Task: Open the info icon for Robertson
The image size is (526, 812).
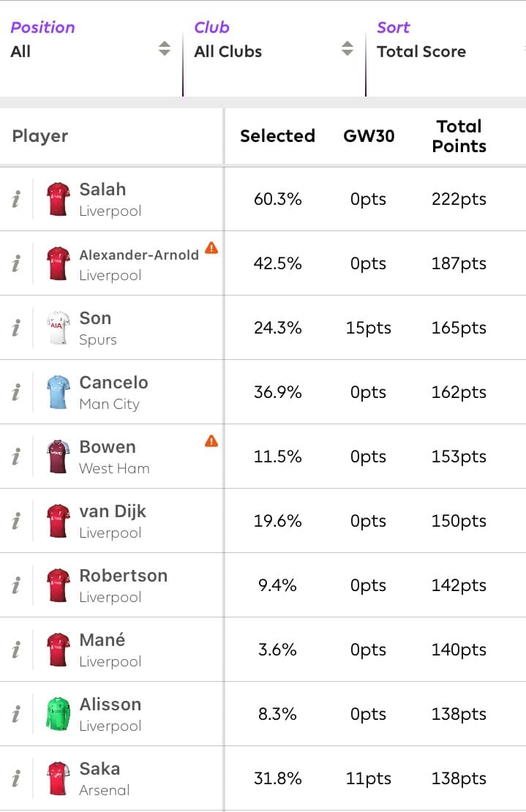Action: [x=16, y=585]
